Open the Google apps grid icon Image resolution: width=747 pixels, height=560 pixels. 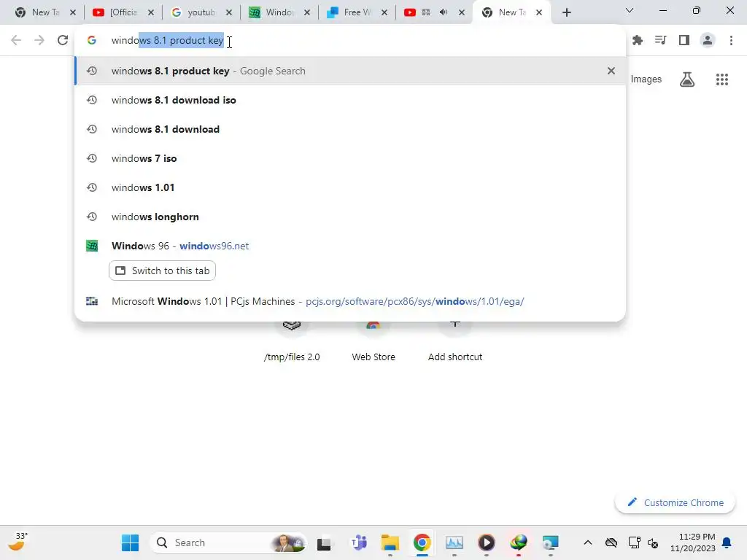(x=722, y=79)
